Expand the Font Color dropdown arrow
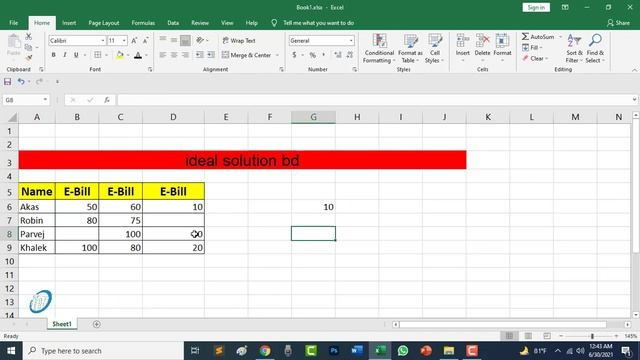The width and height of the screenshot is (640, 360). click(x=147, y=55)
